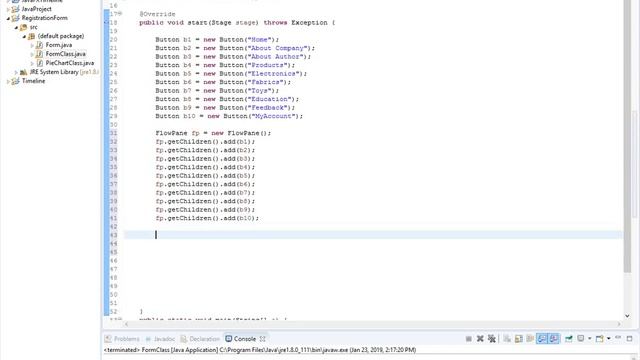
Task: Click the line creating Button("Education")
Action: 227,99
